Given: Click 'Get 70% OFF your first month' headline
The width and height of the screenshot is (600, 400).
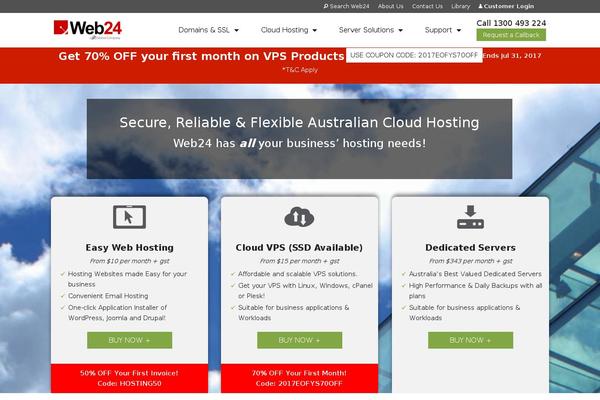Looking at the screenshot, I should tap(201, 56).
